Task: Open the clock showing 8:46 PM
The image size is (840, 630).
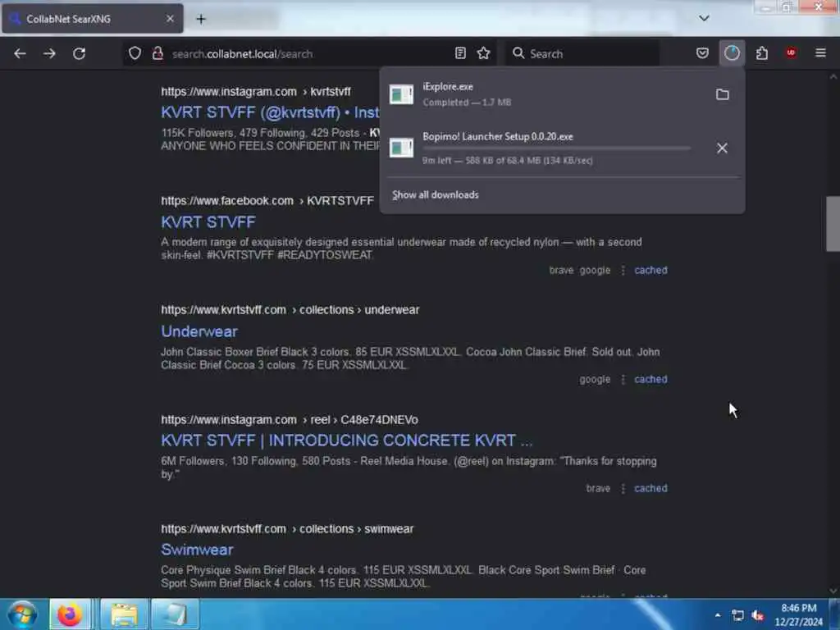Action: click(798, 615)
